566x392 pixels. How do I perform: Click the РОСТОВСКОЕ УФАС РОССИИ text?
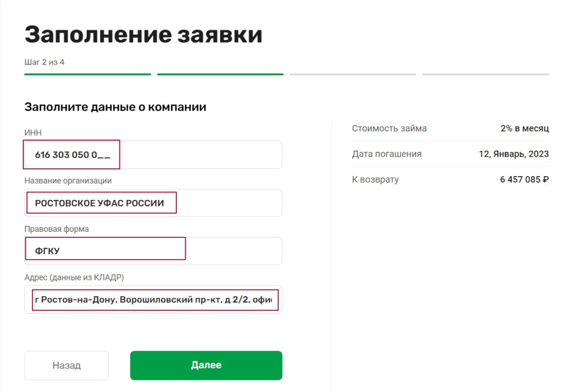[102, 203]
